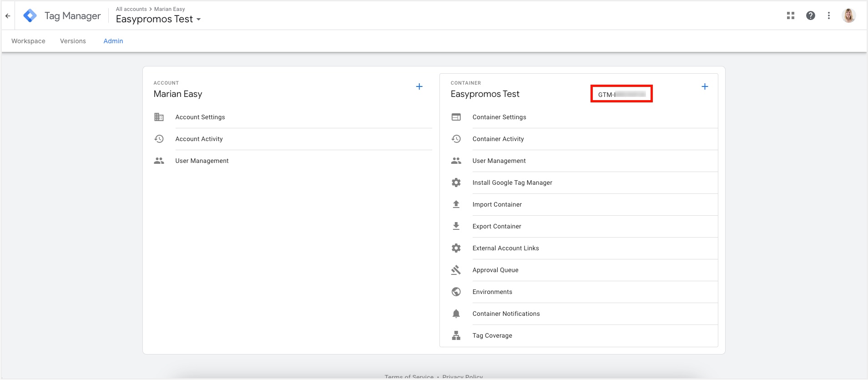This screenshot has width=868, height=380.
Task: Open Account Activity
Action: (x=199, y=139)
